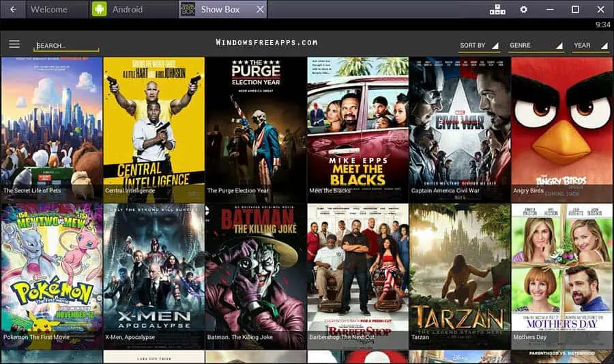Open the Batman The Killing Joke poster
614x364 pixels.
(256, 276)
